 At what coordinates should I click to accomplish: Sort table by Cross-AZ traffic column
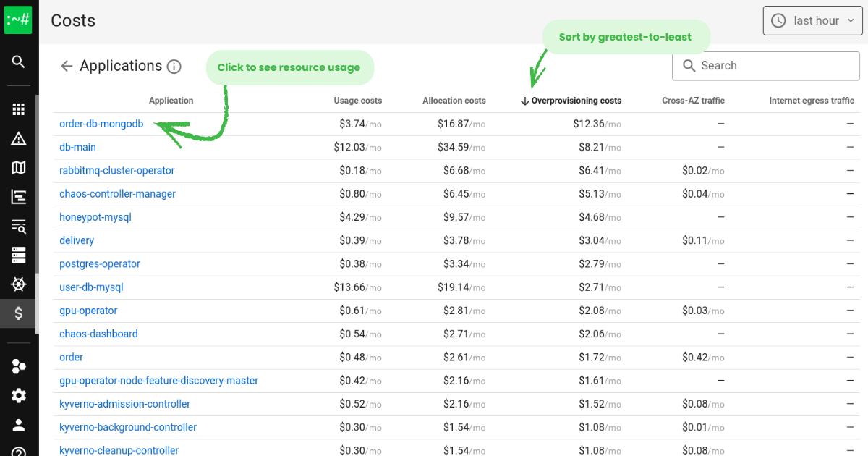click(x=692, y=101)
